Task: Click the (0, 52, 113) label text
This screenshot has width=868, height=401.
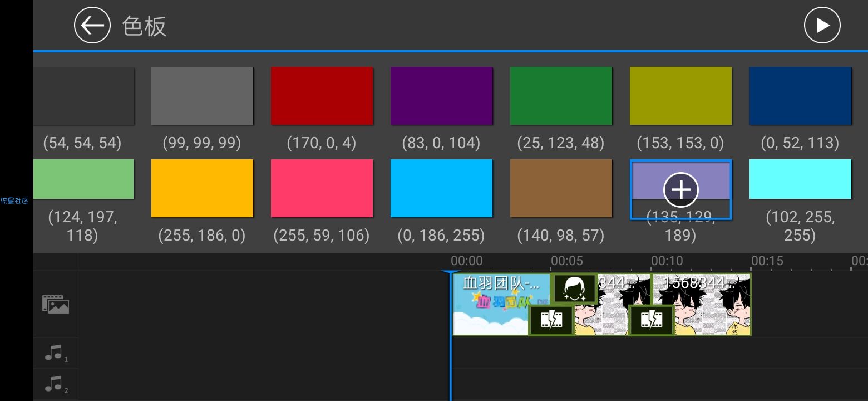Action: pos(800,143)
